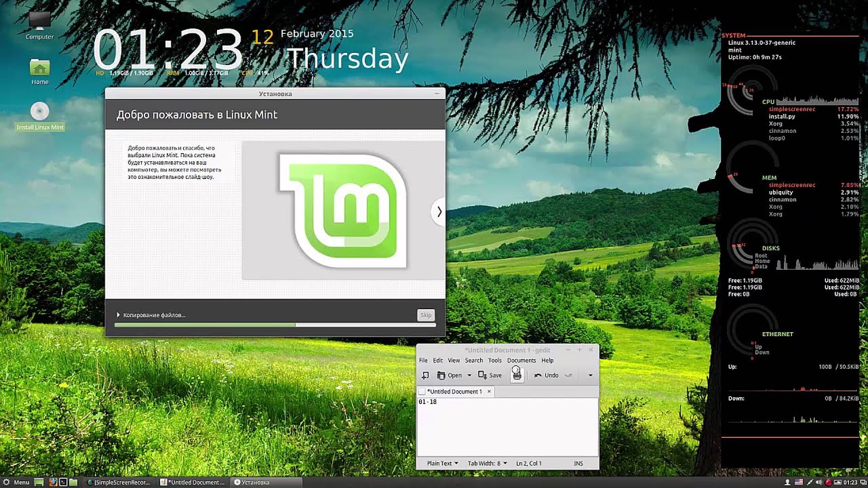This screenshot has height=488, width=868.
Task: Minimize the Установка installer window
Action: (437, 94)
